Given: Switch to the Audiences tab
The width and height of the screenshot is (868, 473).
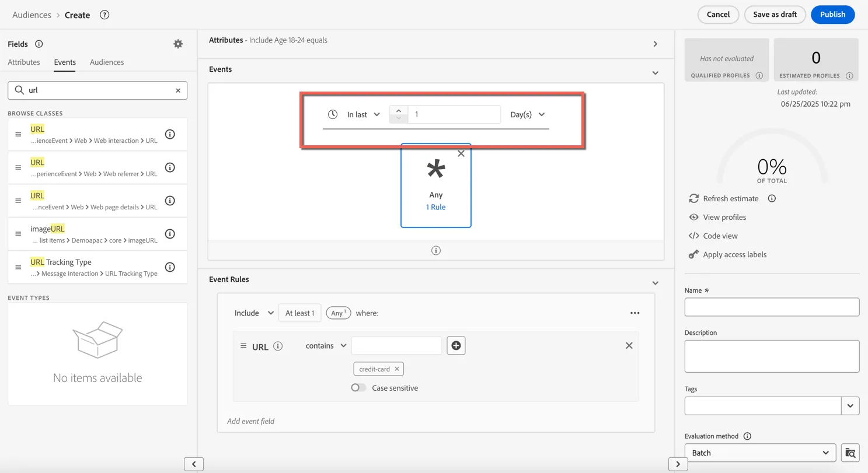Looking at the screenshot, I should click(x=107, y=62).
